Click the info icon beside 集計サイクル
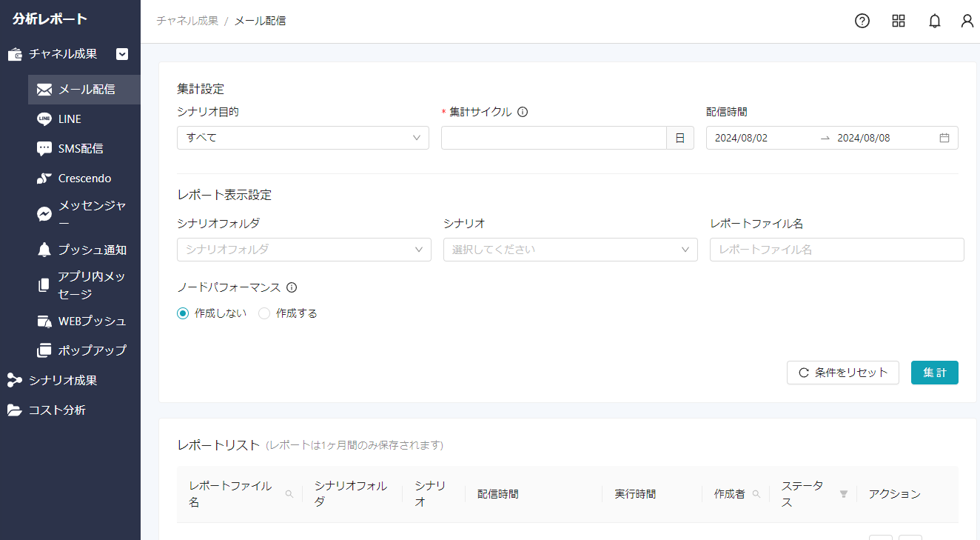This screenshot has height=540, width=980. point(523,111)
